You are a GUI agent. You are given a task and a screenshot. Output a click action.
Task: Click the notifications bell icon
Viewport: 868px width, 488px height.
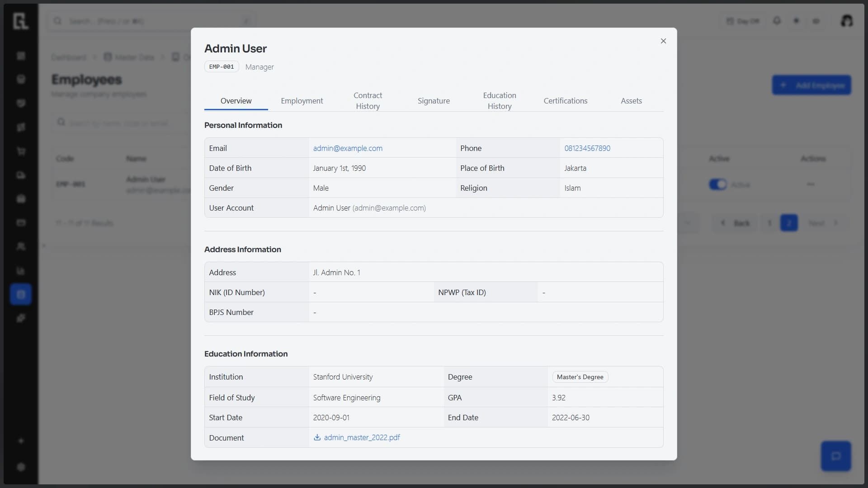[777, 21]
